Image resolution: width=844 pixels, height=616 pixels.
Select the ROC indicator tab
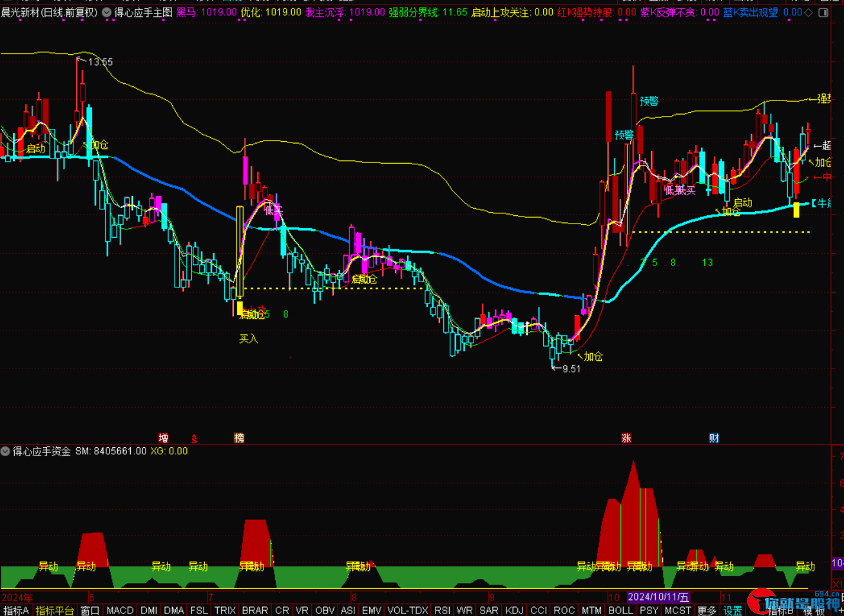point(564,610)
